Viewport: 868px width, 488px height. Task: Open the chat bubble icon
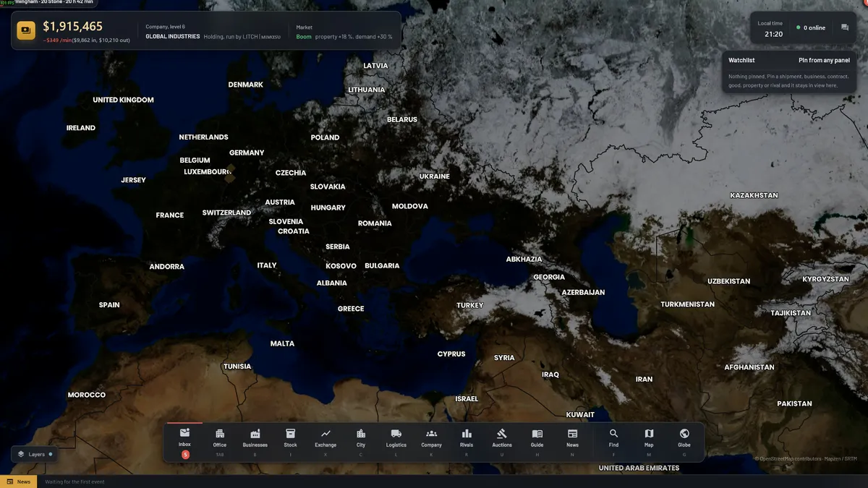(844, 27)
